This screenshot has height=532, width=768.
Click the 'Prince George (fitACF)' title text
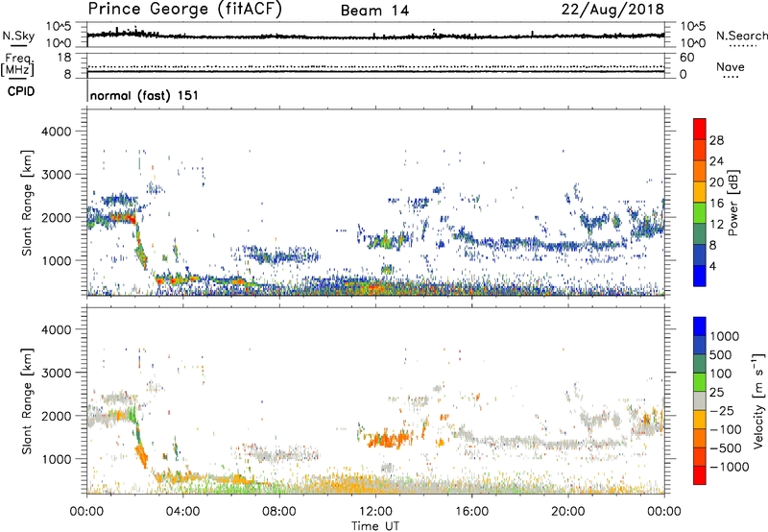click(x=185, y=10)
